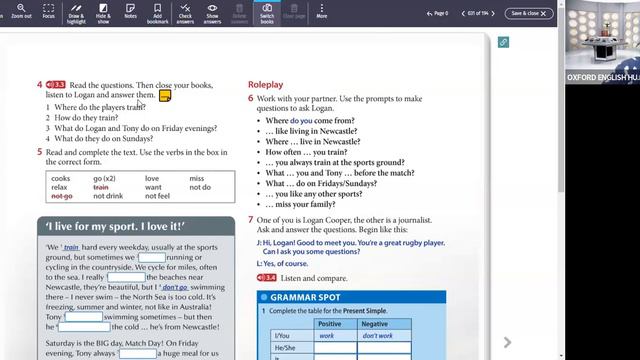
Task: Click prompt '… miss your family?'
Action: pyautogui.click(x=300, y=204)
